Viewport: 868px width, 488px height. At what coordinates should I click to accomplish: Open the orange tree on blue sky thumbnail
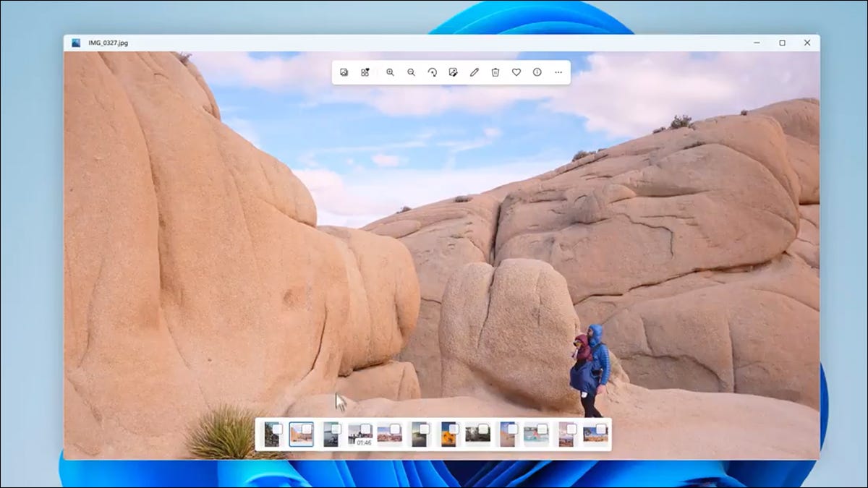(x=449, y=435)
